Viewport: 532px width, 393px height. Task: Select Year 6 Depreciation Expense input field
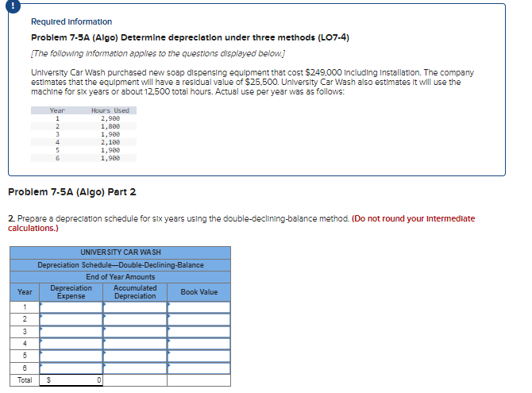point(71,368)
